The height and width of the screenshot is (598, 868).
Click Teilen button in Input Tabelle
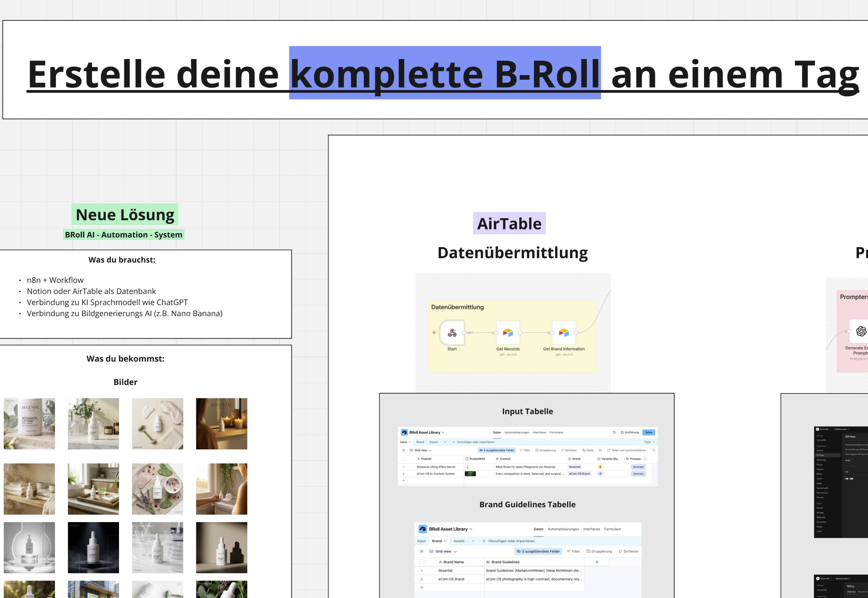coord(649,433)
